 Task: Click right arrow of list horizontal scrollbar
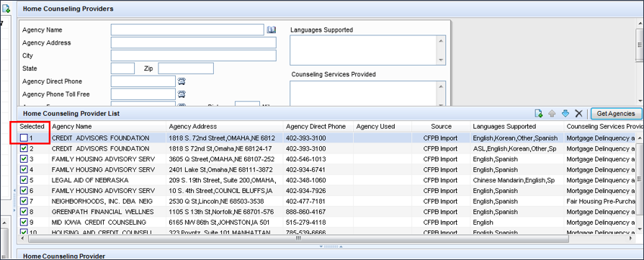pos(631,238)
